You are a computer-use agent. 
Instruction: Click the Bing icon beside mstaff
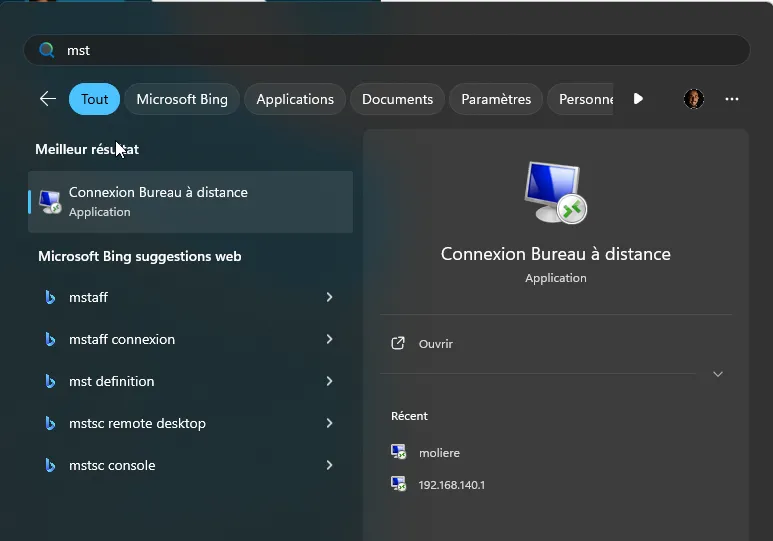point(50,297)
